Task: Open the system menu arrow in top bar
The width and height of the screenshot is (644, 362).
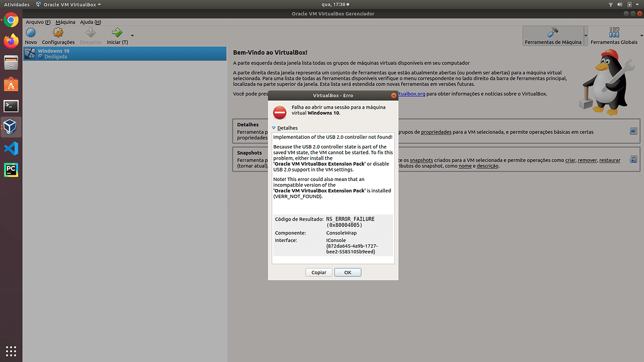Action: 638,4
